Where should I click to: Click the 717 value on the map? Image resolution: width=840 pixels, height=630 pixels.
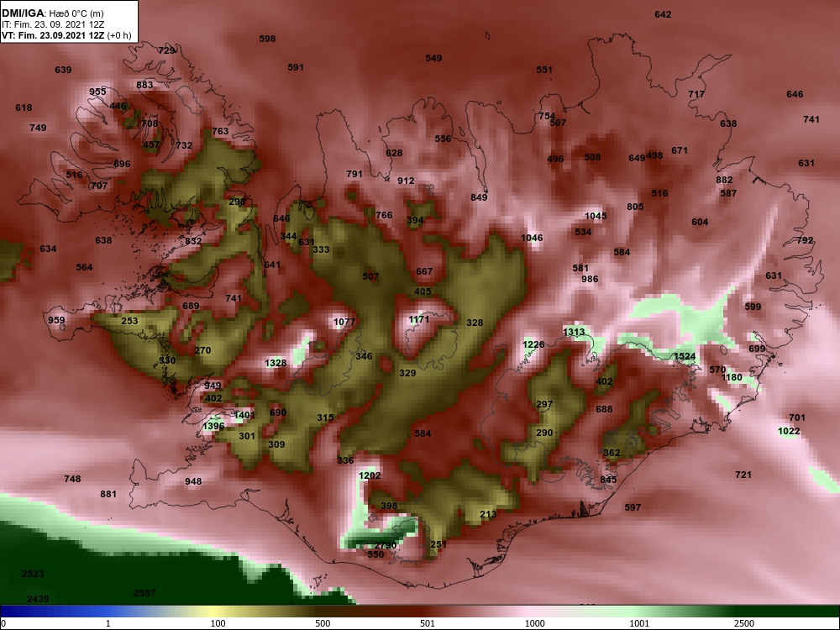[696, 94]
